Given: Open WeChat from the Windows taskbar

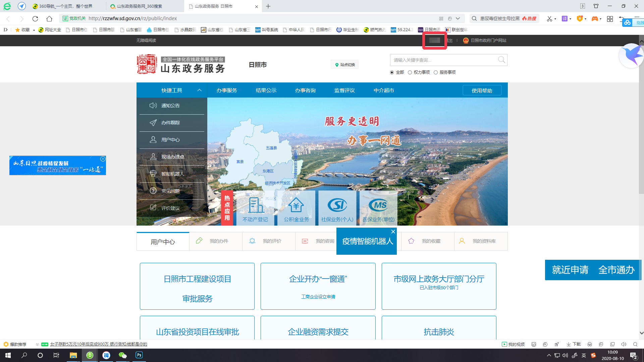Looking at the screenshot, I should pyautogui.click(x=122, y=355).
